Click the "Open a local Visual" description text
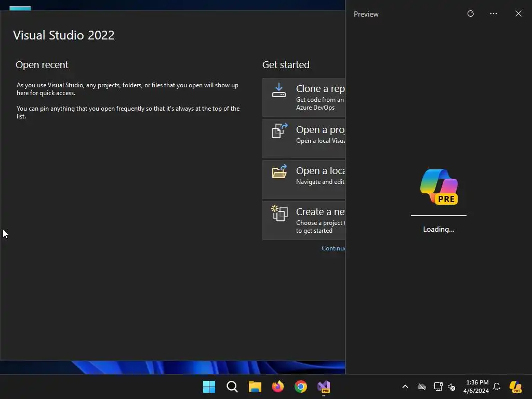The width and height of the screenshot is (532, 399). [321, 141]
